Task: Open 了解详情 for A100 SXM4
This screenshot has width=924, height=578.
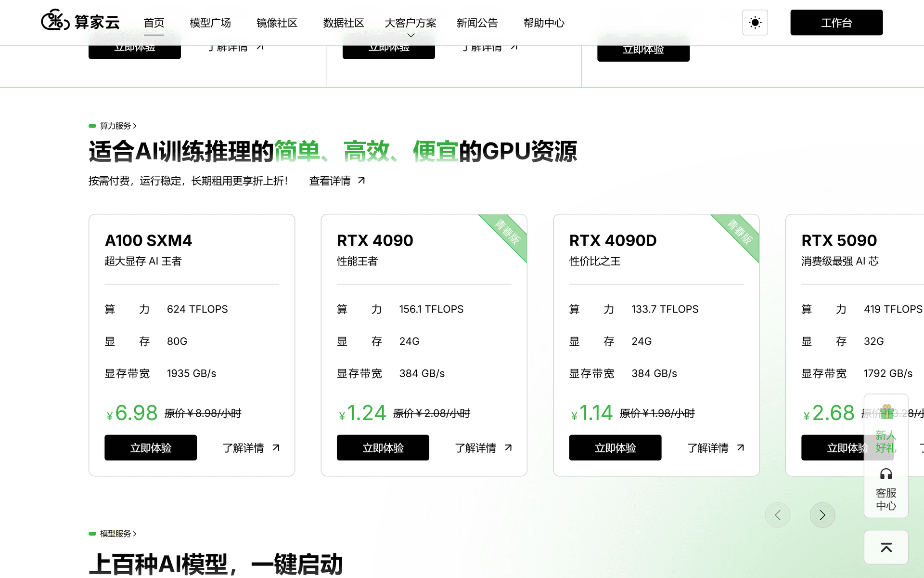Action: (244, 448)
